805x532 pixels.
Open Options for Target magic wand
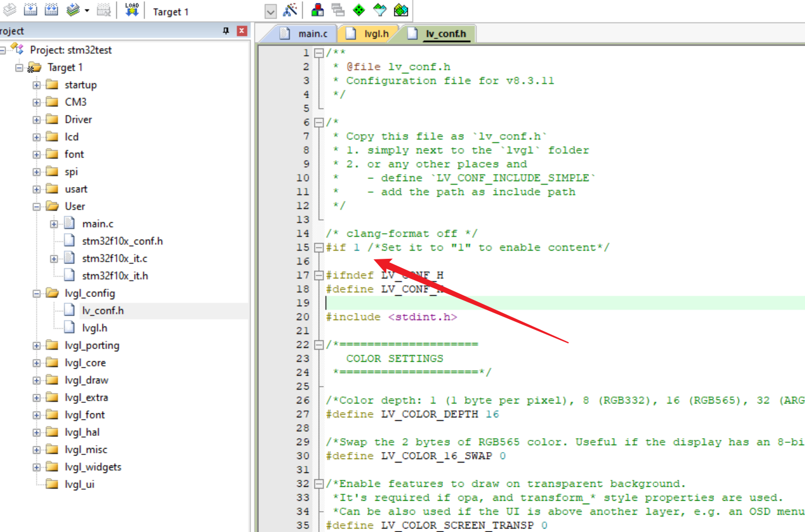point(290,10)
